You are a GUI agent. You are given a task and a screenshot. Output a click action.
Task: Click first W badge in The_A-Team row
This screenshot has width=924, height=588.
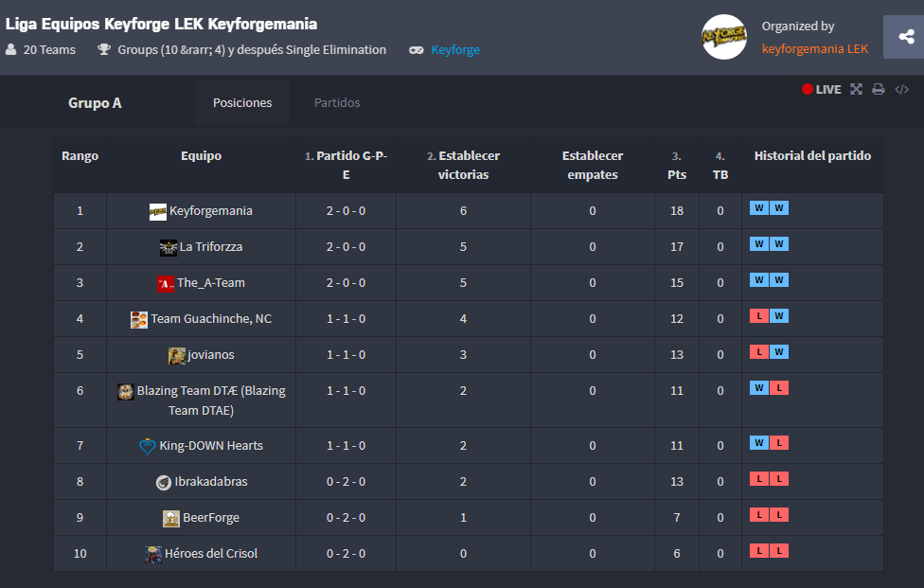tap(759, 280)
